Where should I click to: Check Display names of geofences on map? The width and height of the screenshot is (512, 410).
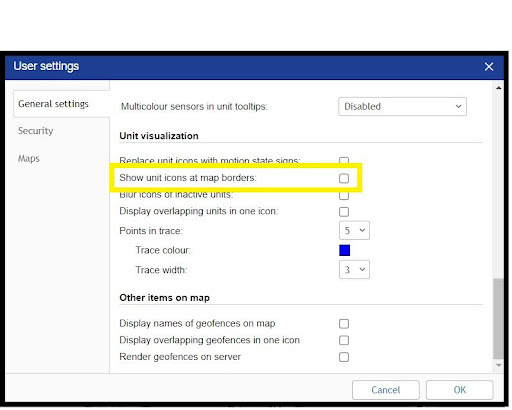pos(344,324)
